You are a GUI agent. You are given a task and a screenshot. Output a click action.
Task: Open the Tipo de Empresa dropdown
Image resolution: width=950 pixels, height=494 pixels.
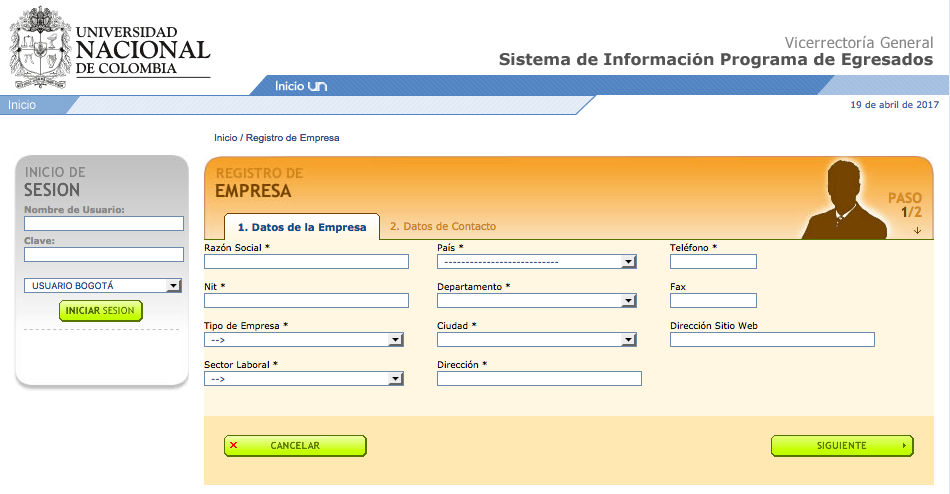coord(304,339)
